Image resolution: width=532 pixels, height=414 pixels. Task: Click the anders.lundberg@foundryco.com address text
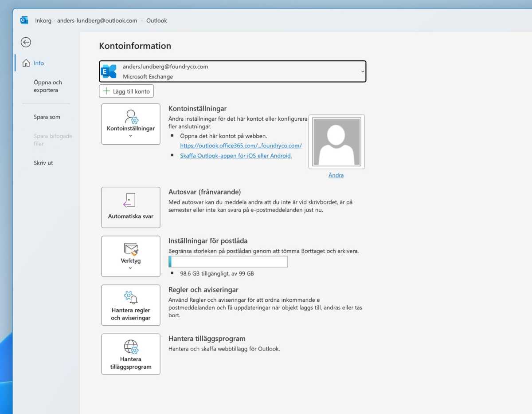pyautogui.click(x=165, y=67)
